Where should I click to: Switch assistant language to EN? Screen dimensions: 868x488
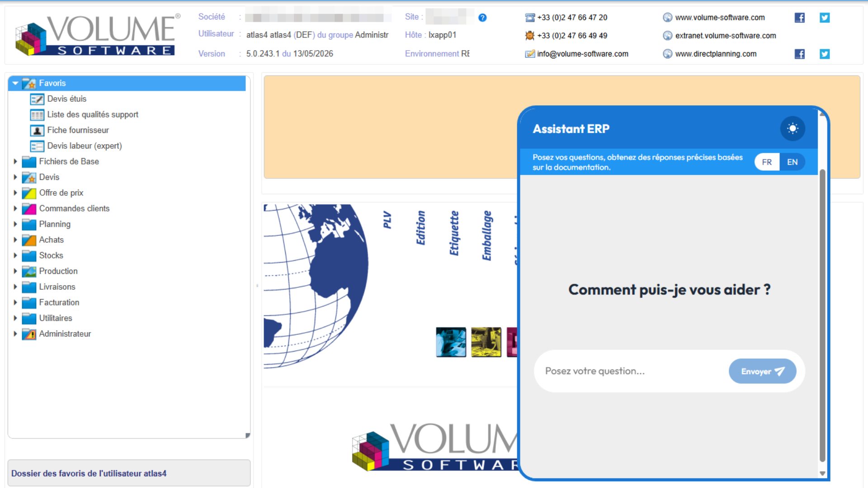792,162
